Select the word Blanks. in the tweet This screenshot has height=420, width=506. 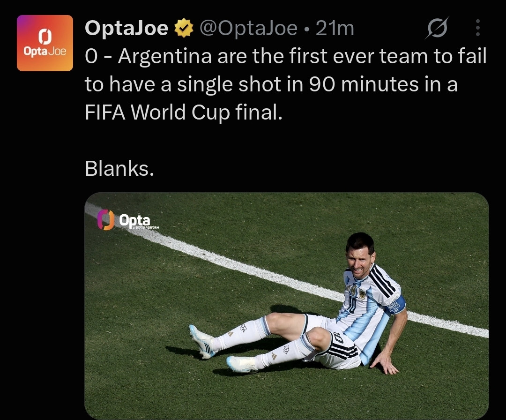pos(119,169)
